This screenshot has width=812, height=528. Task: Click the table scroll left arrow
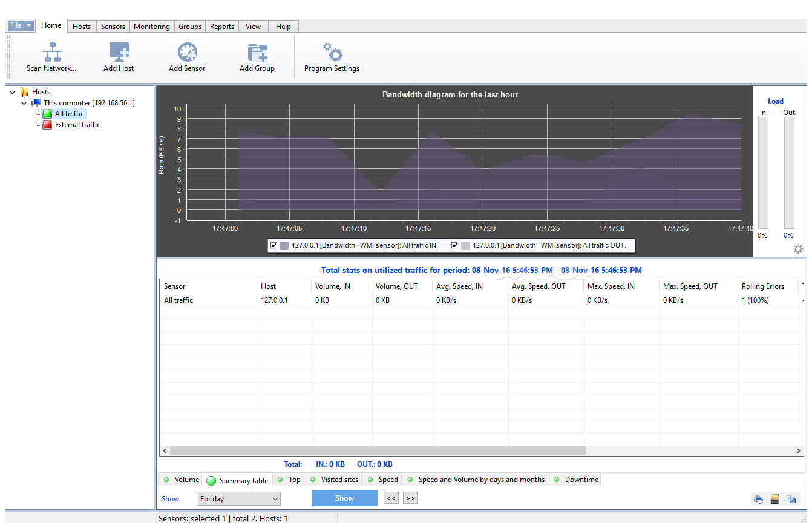165,451
